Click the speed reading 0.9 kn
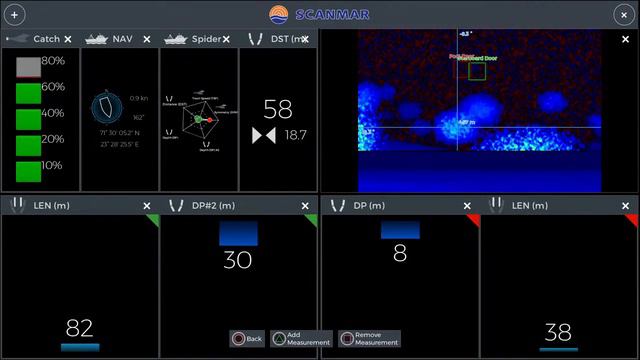640x360 pixels. [139, 98]
